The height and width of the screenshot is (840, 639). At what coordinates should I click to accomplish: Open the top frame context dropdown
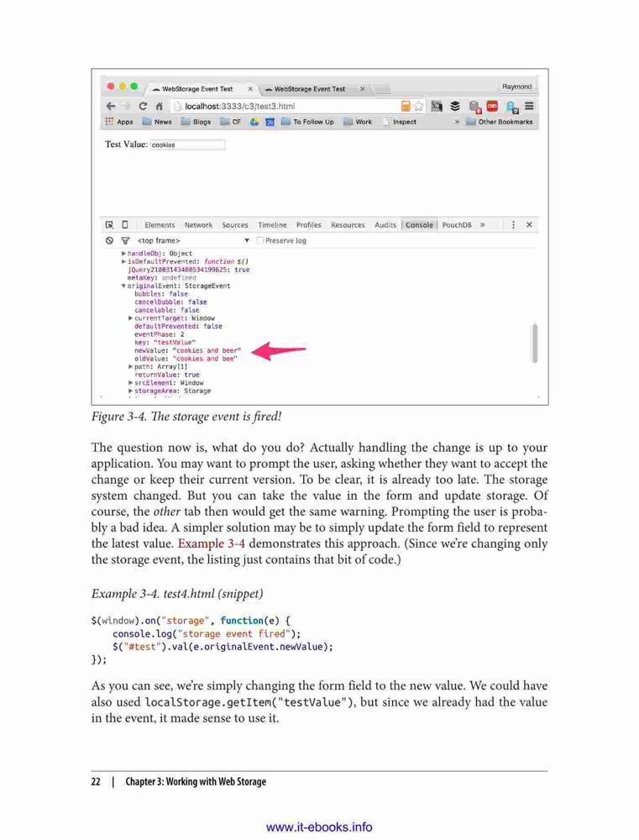pyautogui.click(x=193, y=240)
